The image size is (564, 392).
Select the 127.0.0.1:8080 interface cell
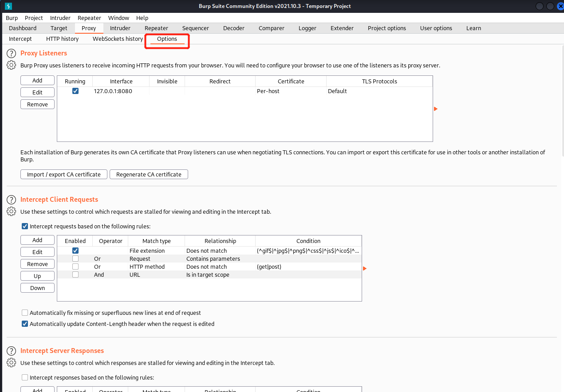pos(121,91)
